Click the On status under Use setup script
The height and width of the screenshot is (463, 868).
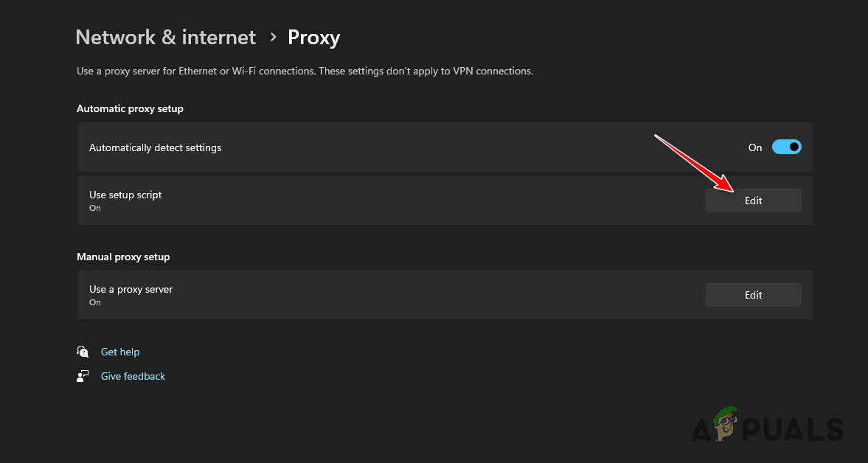click(94, 208)
